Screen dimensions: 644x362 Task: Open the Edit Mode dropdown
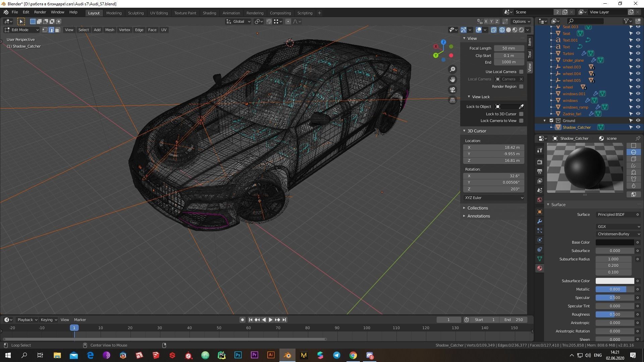click(x=21, y=30)
